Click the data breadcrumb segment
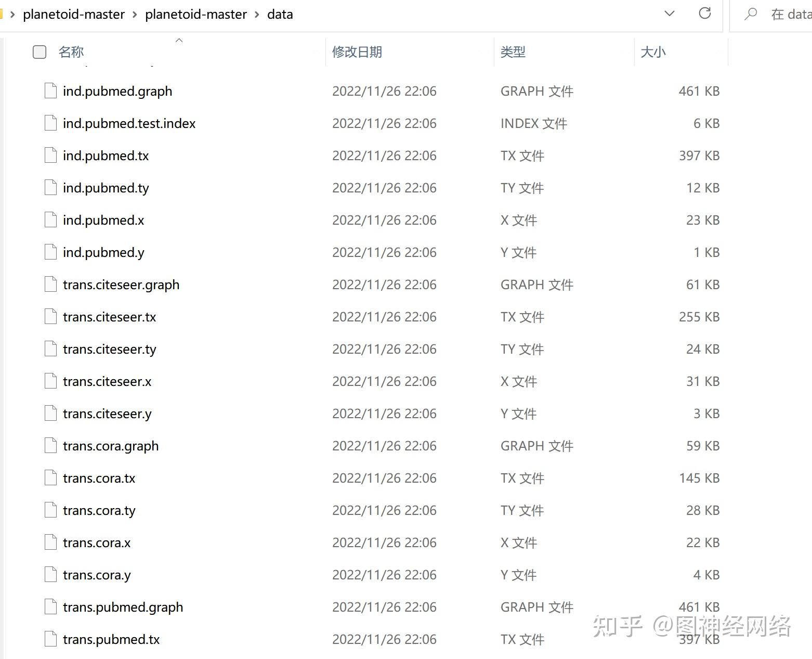This screenshot has height=659, width=812. coord(280,15)
